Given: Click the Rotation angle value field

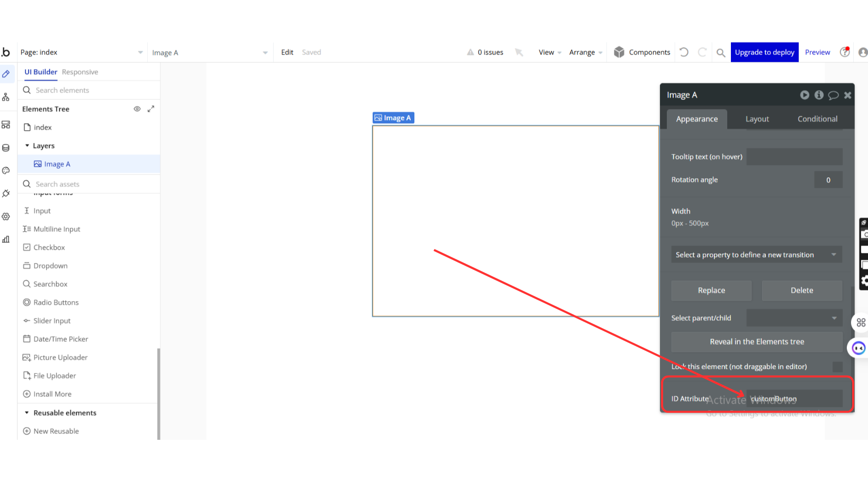Looking at the screenshot, I should pyautogui.click(x=828, y=180).
